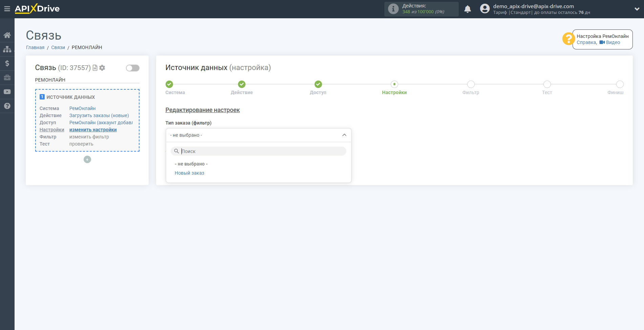Open the Home sidebar icon
Screen dimensions: 644x330
point(7,35)
